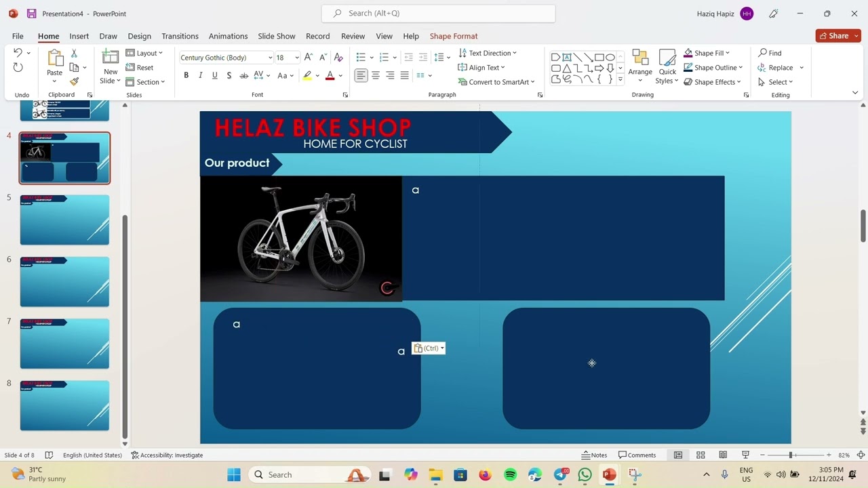The image size is (868, 488).
Task: Click the Copy icon in Clipboard group
Action: click(74, 67)
